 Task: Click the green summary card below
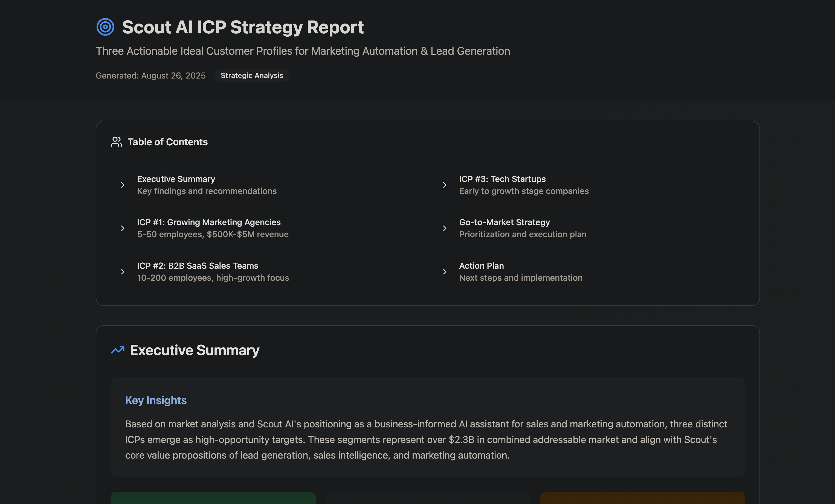coord(213,498)
